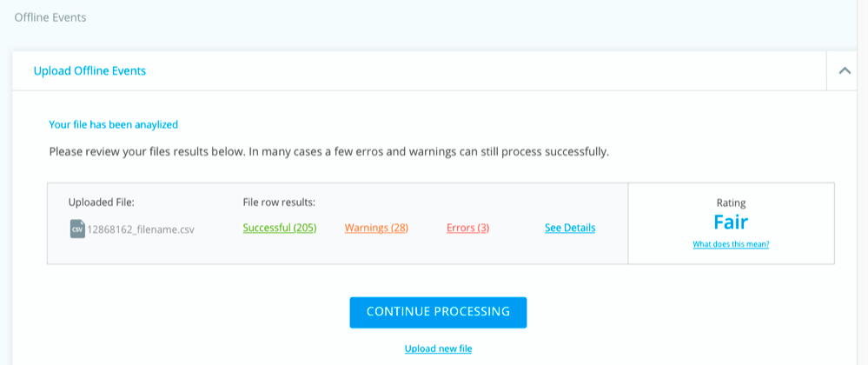Screen dimensions: 868x365
Task: Click the Fair rating value
Action: 731,222
